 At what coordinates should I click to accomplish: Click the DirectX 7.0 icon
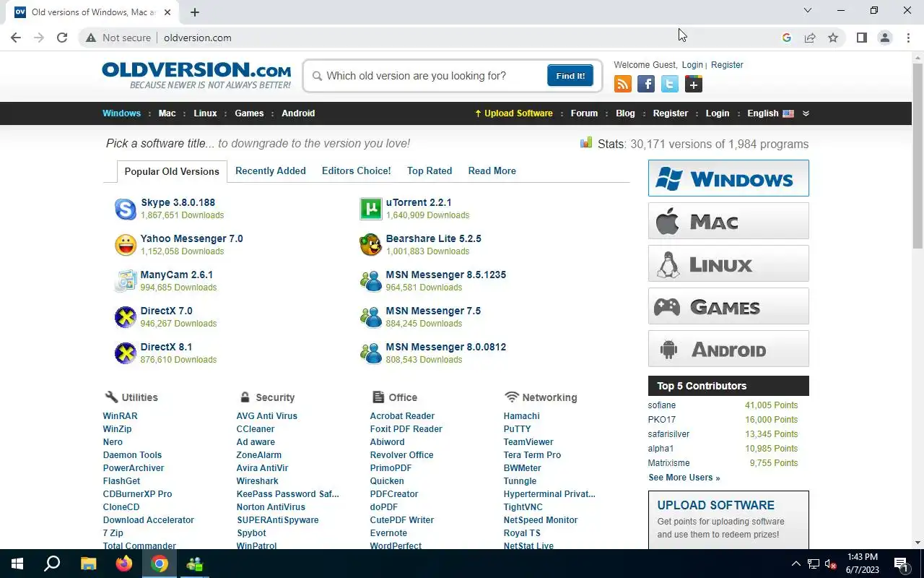point(125,317)
